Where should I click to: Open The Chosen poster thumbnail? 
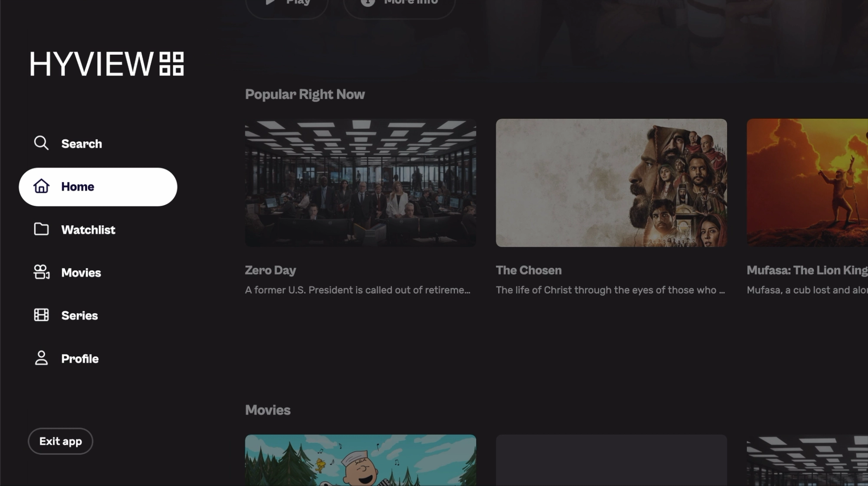click(x=611, y=182)
